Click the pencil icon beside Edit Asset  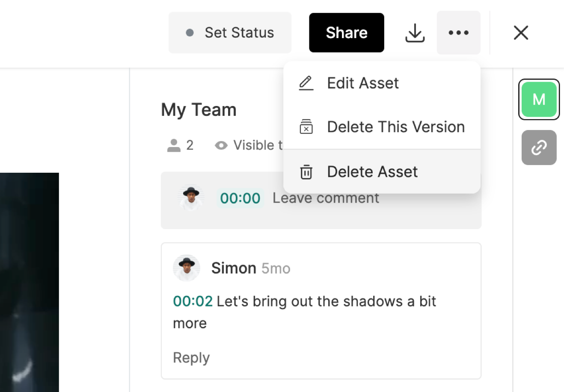click(x=306, y=83)
